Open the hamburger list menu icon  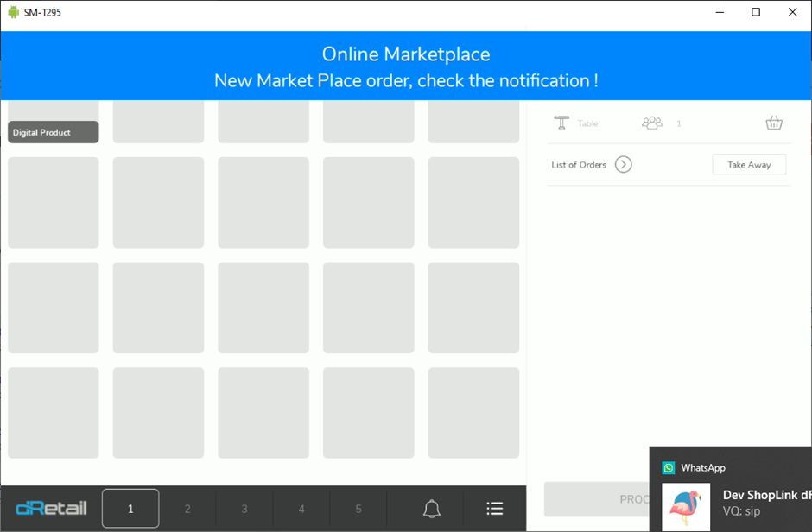[x=494, y=509]
